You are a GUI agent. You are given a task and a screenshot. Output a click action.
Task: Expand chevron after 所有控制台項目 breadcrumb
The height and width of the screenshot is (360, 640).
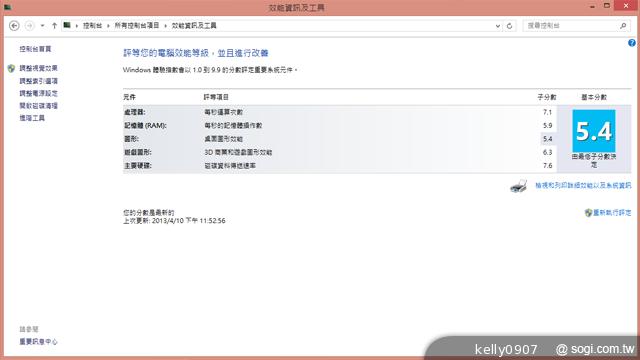165,26
